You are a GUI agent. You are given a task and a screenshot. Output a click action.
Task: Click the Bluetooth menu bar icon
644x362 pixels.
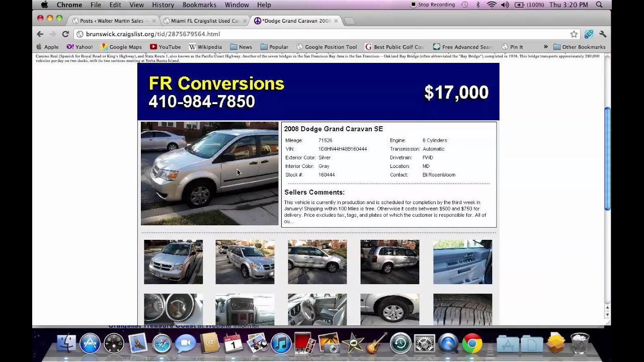click(x=478, y=5)
